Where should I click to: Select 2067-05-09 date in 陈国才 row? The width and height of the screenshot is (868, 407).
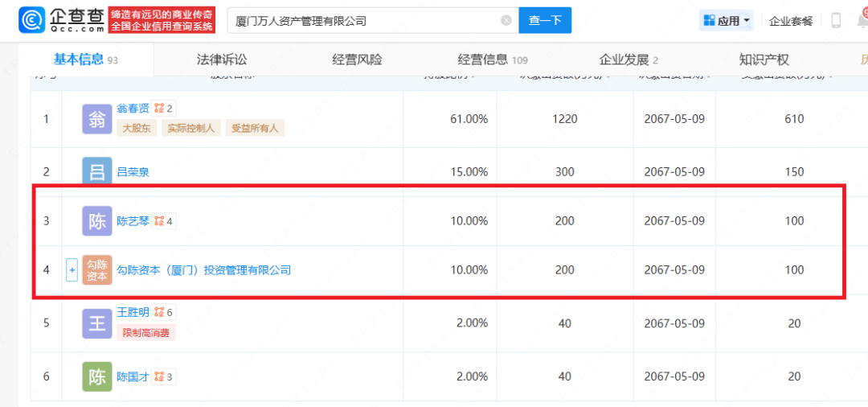(674, 376)
